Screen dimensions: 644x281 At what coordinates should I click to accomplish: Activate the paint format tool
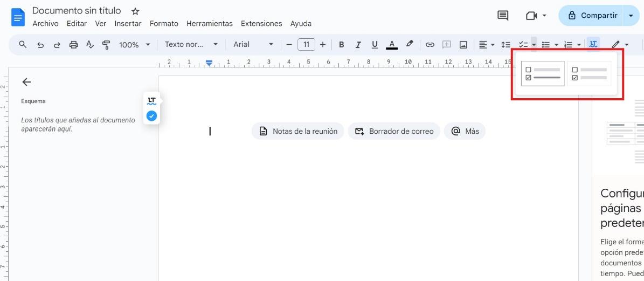106,44
